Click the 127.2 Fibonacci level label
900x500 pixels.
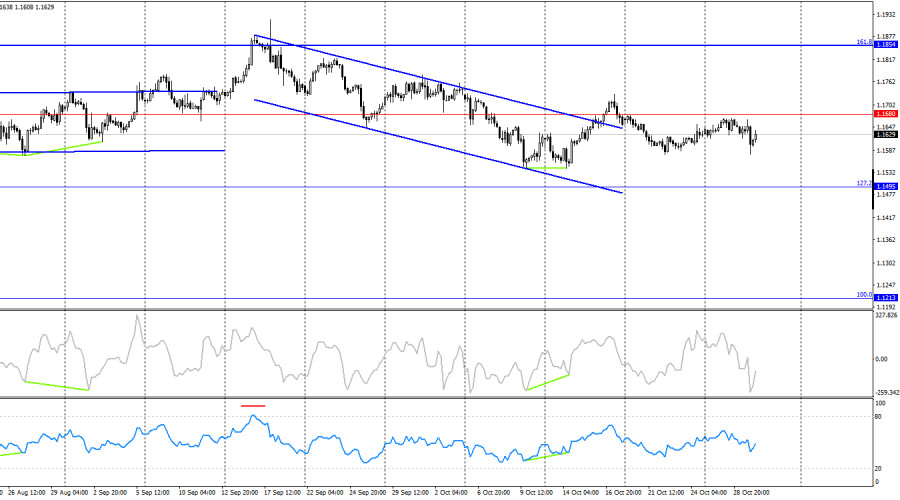[x=864, y=183]
